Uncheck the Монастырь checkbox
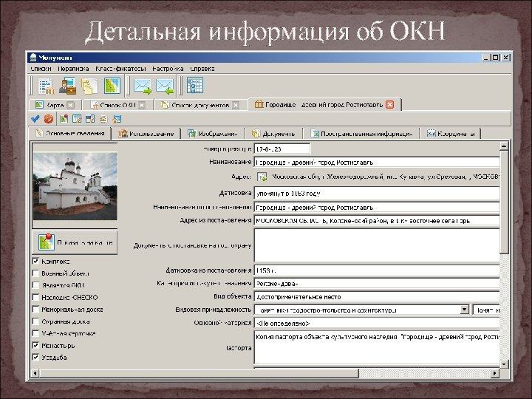The width and height of the screenshot is (532, 399). (35, 345)
